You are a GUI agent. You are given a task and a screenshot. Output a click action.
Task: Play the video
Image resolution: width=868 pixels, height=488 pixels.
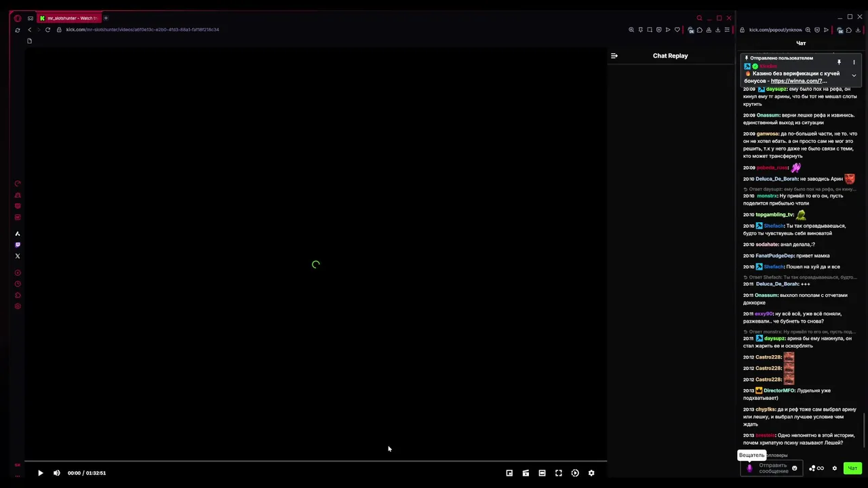(x=40, y=473)
